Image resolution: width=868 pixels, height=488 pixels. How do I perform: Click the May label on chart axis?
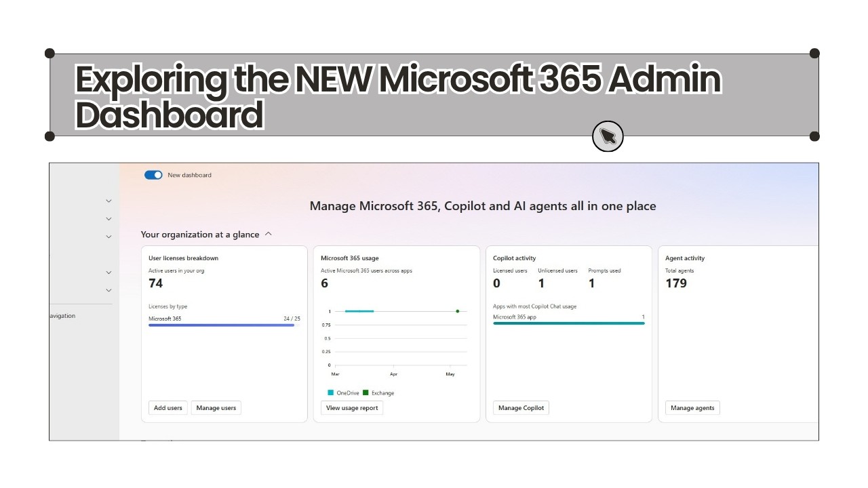pos(450,374)
